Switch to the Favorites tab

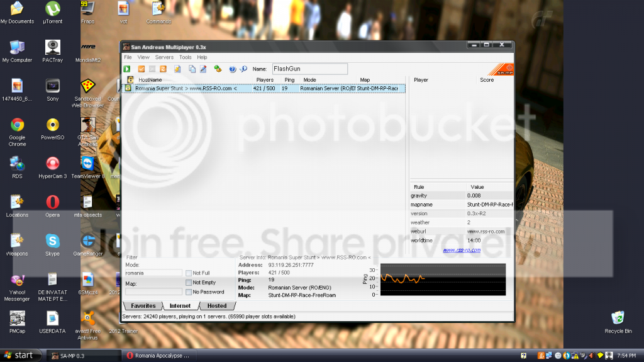(143, 305)
